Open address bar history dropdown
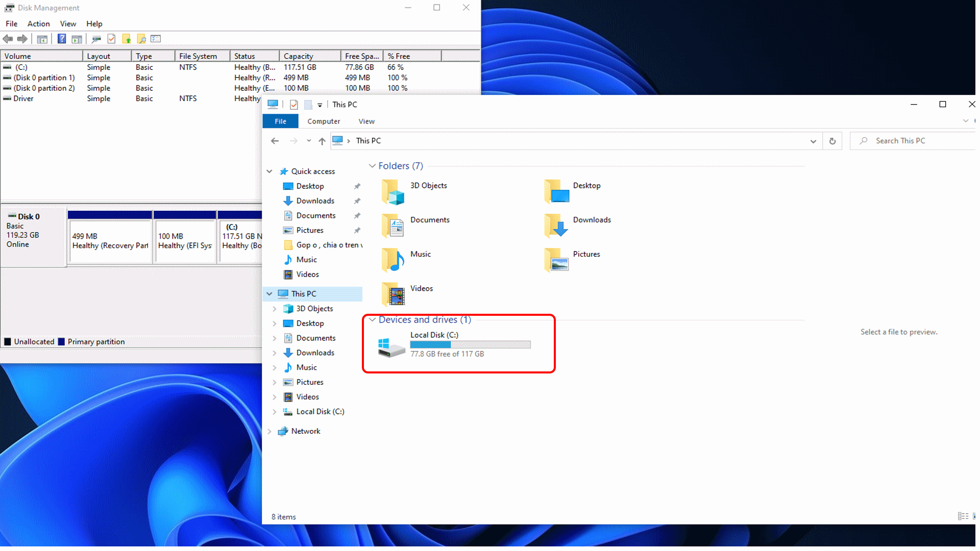 coord(813,141)
